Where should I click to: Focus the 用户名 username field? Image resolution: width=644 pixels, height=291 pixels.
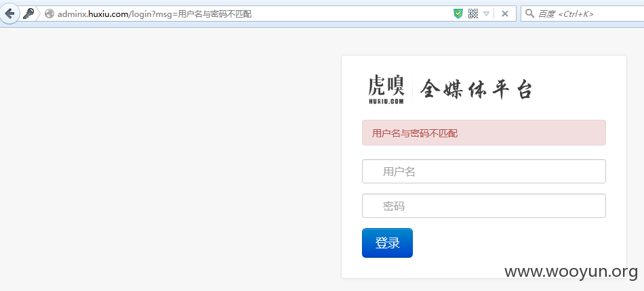(484, 171)
